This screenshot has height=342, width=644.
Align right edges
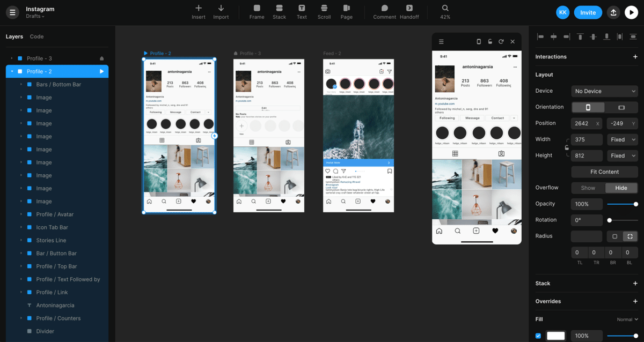click(567, 36)
